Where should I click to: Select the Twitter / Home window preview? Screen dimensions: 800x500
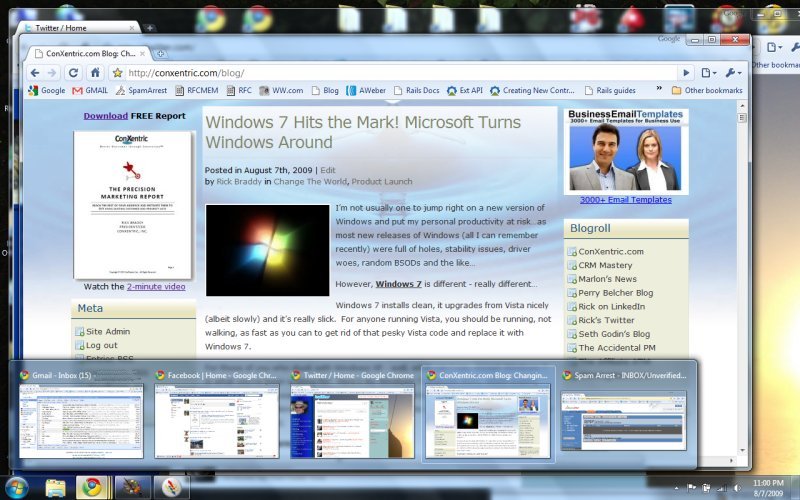[352, 414]
